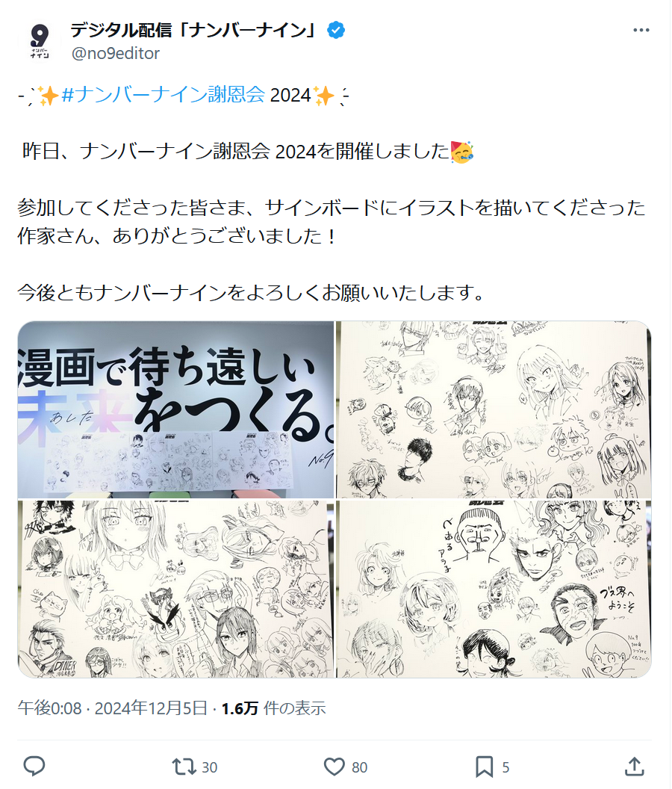The height and width of the screenshot is (789, 672).
Task: Click the blue verified badge
Action: [336, 31]
